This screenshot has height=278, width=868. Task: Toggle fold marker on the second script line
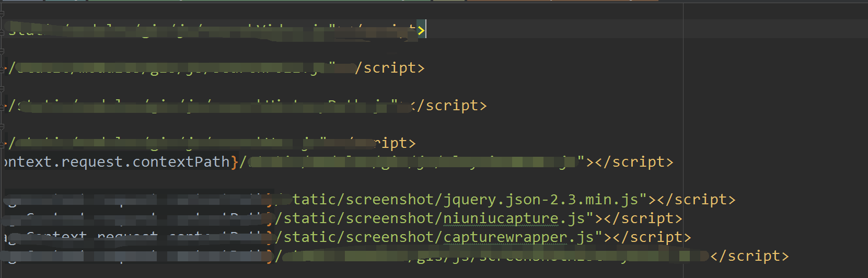(x=3, y=68)
